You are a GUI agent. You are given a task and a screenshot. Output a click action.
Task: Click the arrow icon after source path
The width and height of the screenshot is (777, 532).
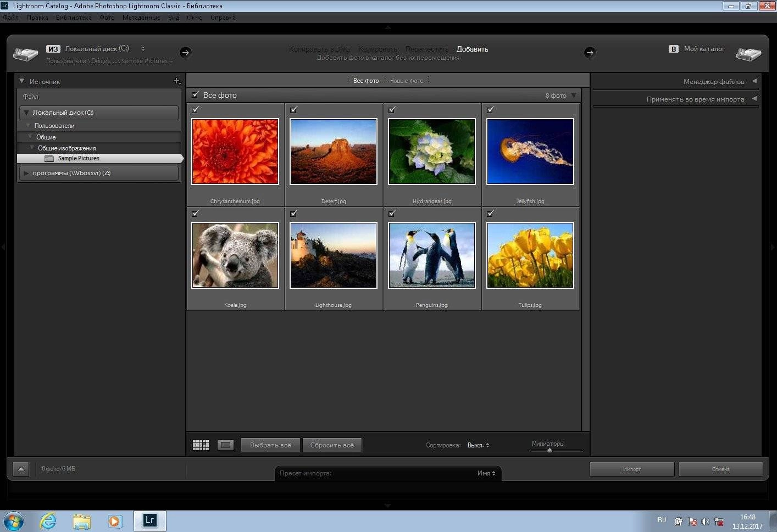pyautogui.click(x=185, y=52)
